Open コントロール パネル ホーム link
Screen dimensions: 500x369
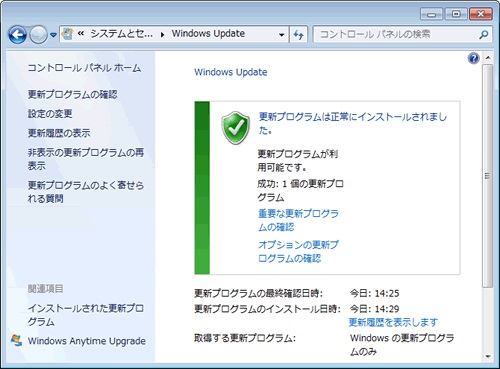click(x=84, y=68)
